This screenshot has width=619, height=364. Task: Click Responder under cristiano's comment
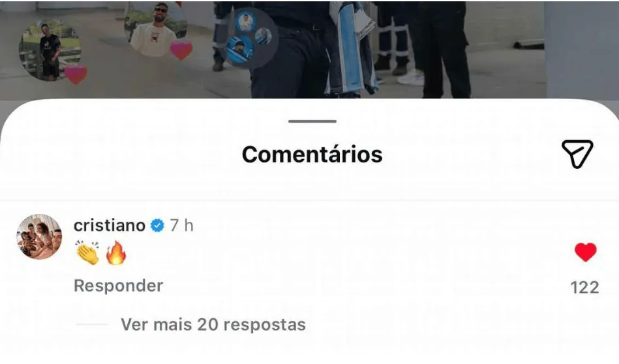pyautogui.click(x=118, y=286)
